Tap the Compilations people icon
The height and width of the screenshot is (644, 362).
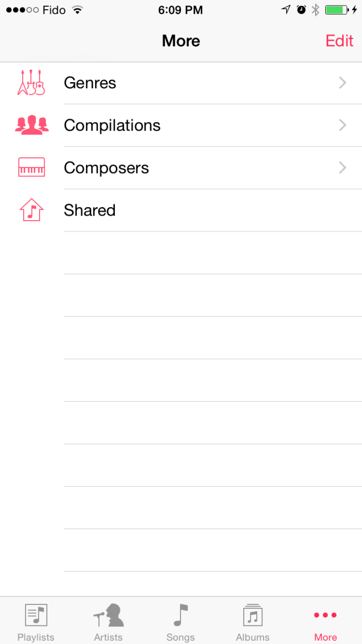coord(31,125)
